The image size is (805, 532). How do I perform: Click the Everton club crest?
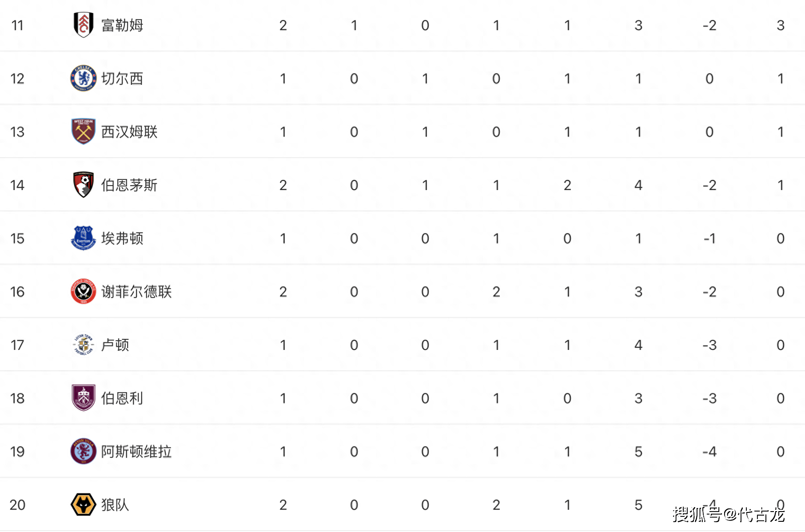[84, 238]
